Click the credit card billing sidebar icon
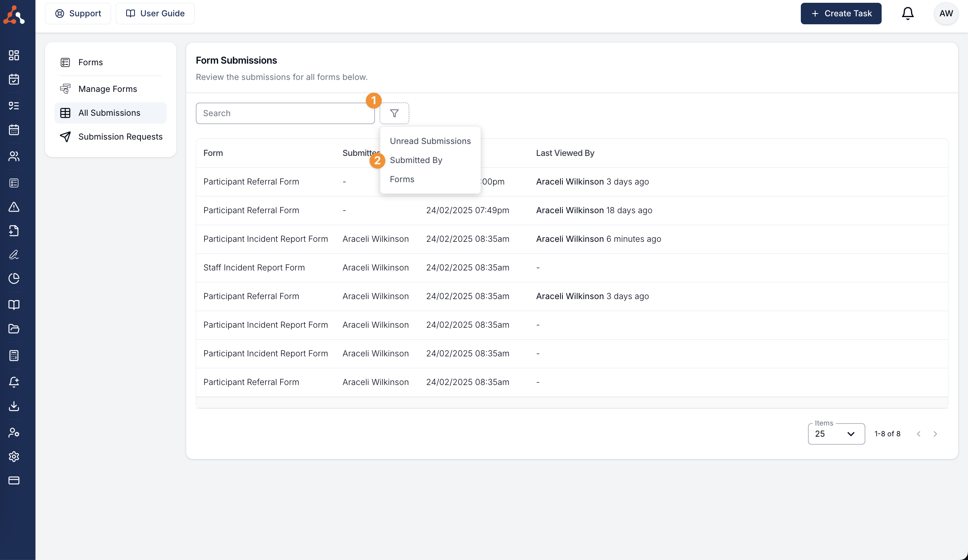 pos(14,480)
